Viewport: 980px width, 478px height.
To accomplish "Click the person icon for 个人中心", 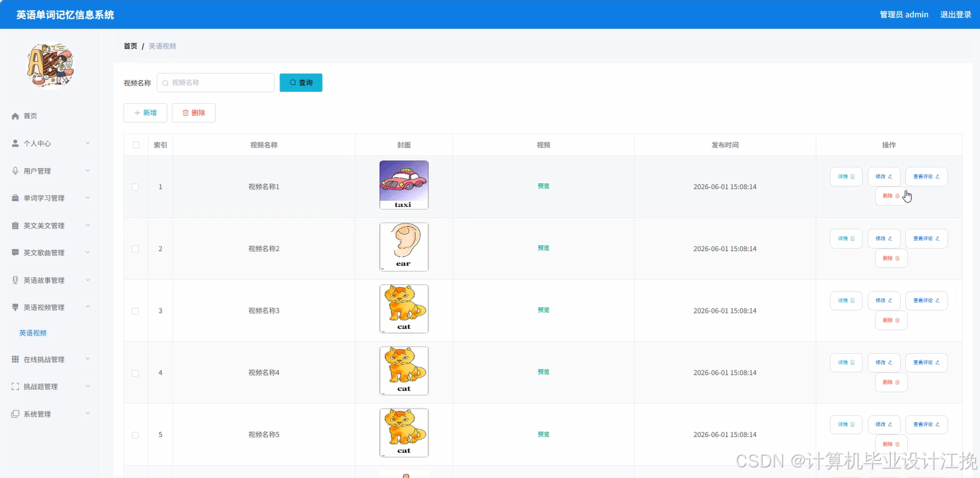I will 15,143.
